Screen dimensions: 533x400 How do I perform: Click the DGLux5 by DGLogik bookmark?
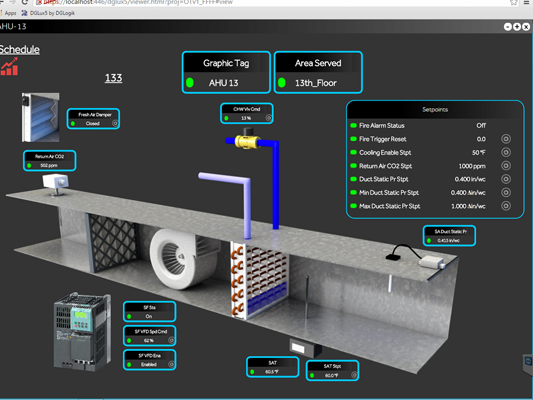48,13
